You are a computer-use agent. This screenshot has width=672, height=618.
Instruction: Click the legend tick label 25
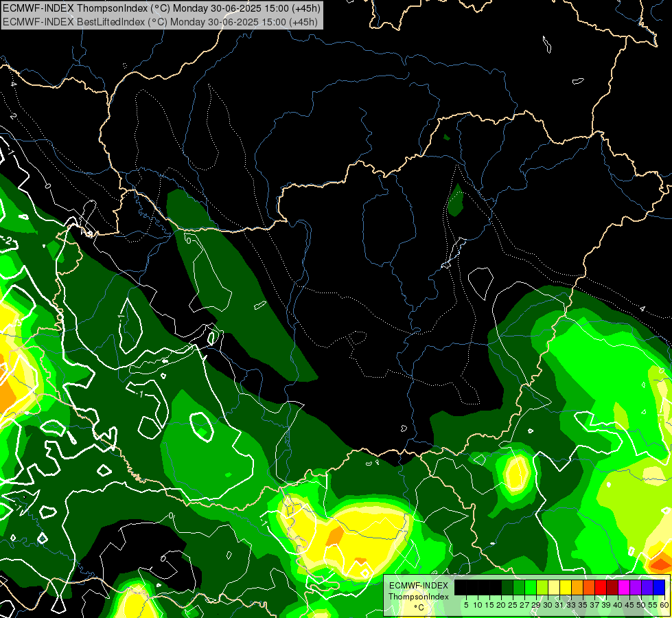pos(513,605)
